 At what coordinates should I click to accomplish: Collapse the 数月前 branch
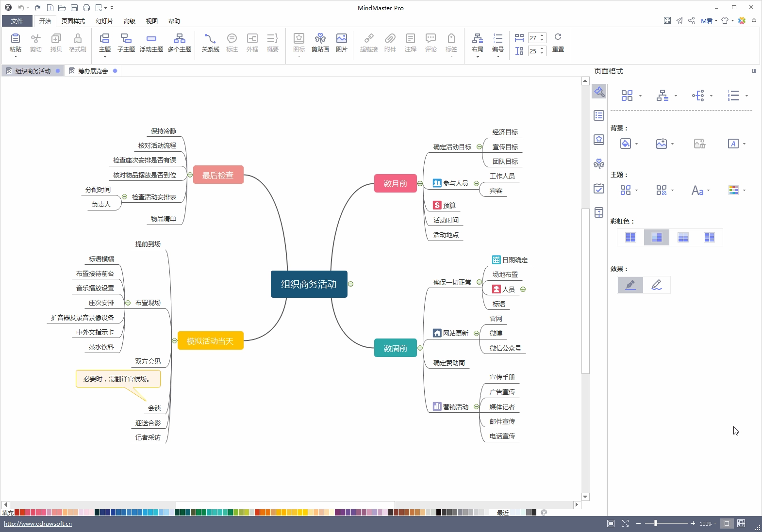point(420,184)
